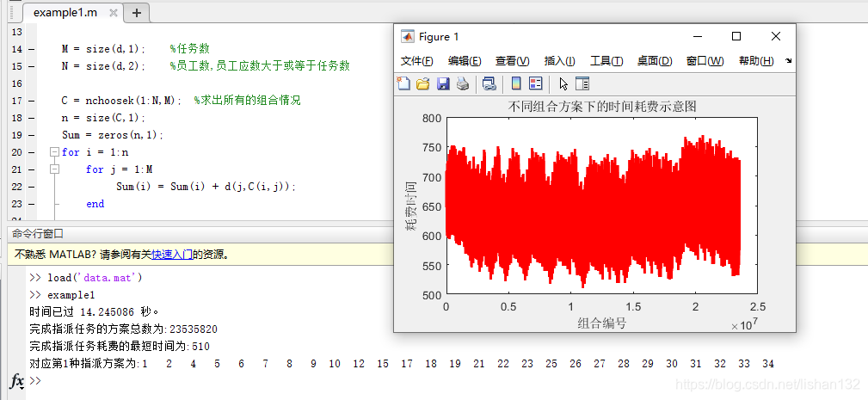Screen dimensions: 868x400
Task: Set a breakpoint dash on line 22
Action: pos(31,187)
